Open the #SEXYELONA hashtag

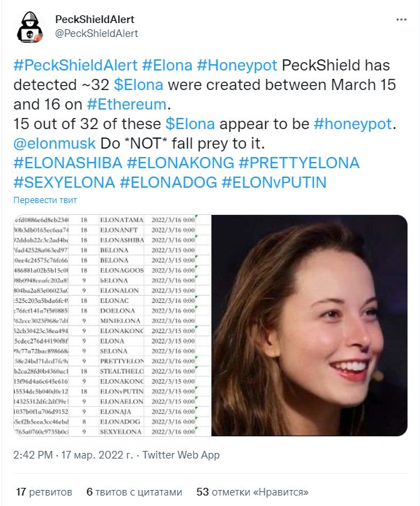pyautogui.click(x=64, y=183)
